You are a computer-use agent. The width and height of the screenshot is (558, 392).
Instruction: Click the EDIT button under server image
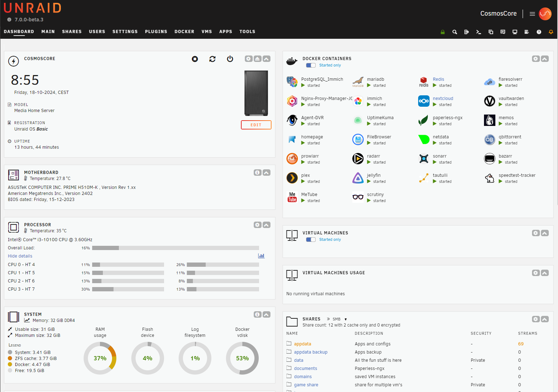256,125
